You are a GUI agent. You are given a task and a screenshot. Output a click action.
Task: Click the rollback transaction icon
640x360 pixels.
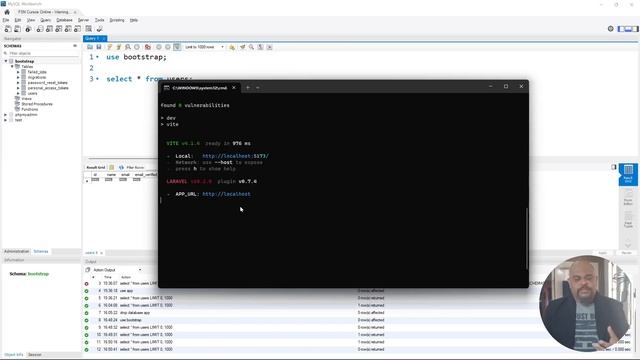168,47
